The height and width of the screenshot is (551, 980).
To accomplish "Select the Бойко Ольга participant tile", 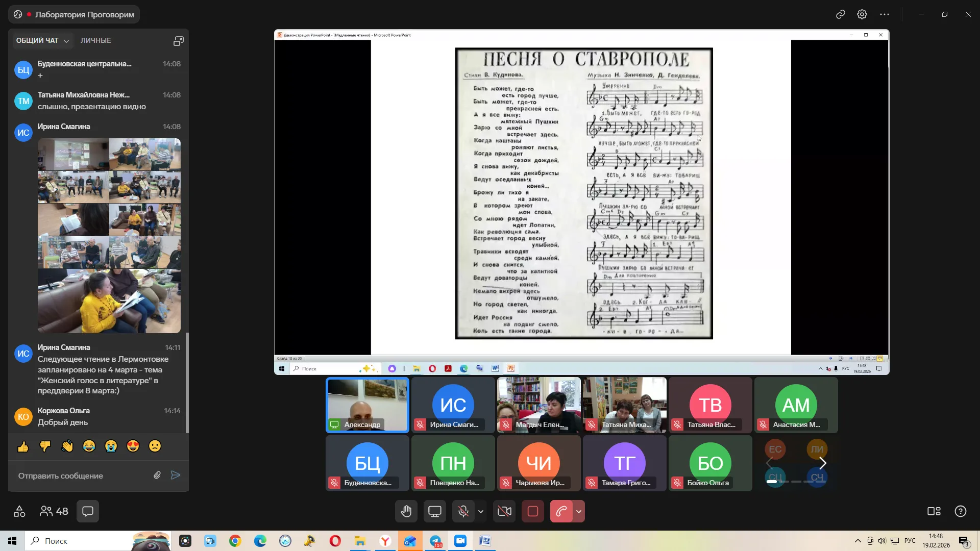I will [710, 463].
